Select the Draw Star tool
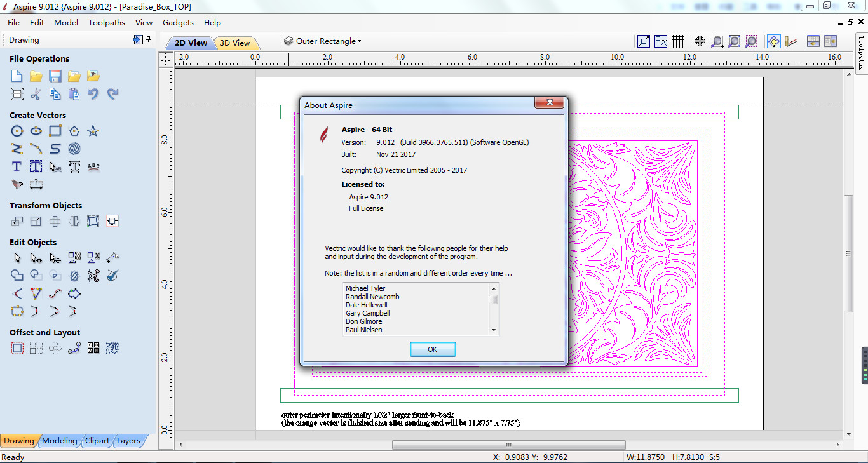 coord(93,131)
